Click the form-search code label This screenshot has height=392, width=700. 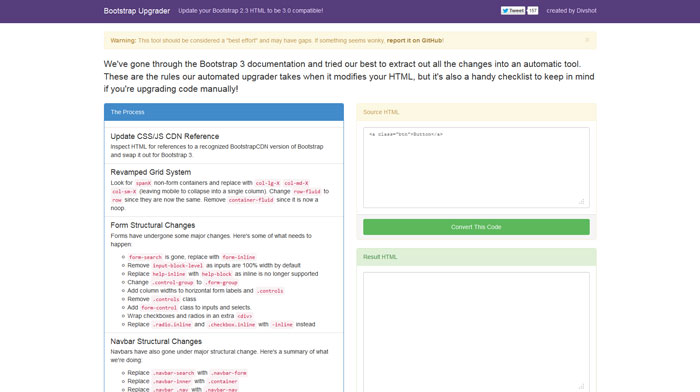[x=145, y=257]
